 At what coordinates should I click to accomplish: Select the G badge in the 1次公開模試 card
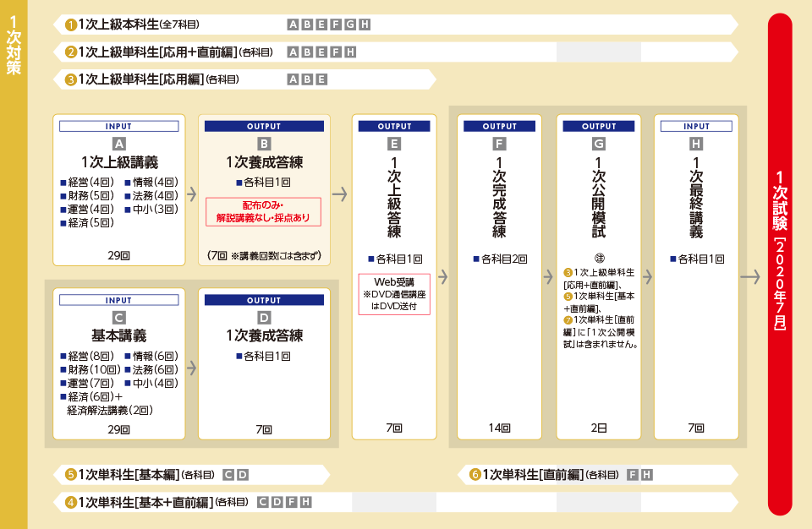point(599,144)
